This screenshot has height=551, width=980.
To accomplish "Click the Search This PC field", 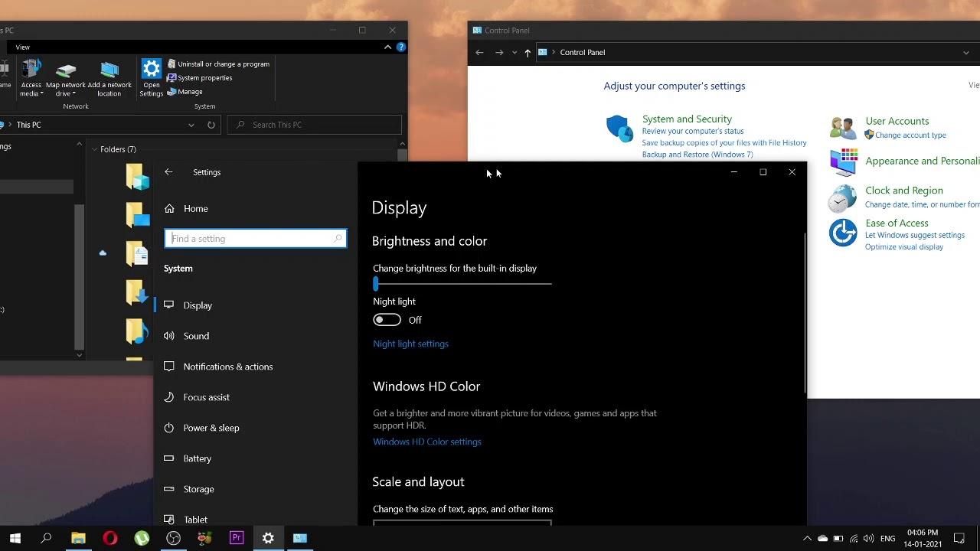I will 315,125.
